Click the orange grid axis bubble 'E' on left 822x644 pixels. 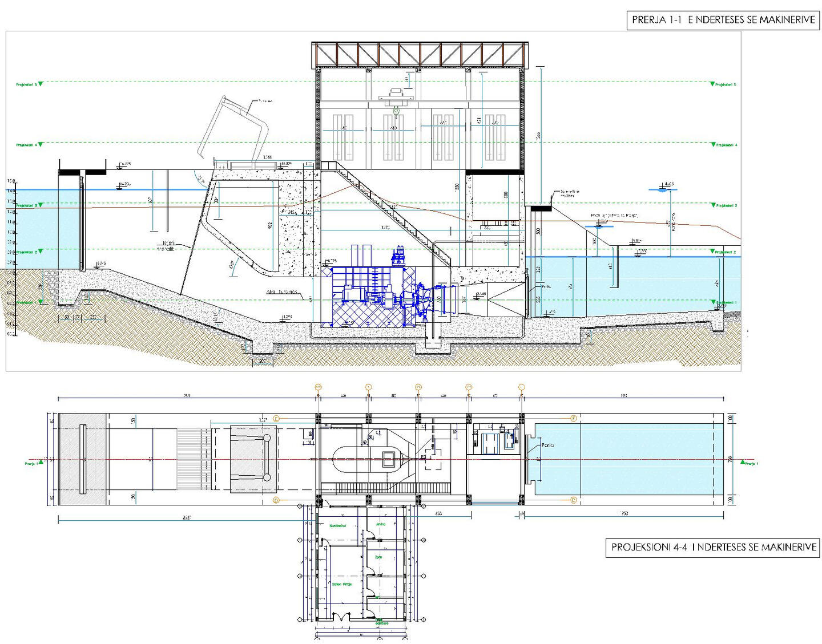[276, 419]
